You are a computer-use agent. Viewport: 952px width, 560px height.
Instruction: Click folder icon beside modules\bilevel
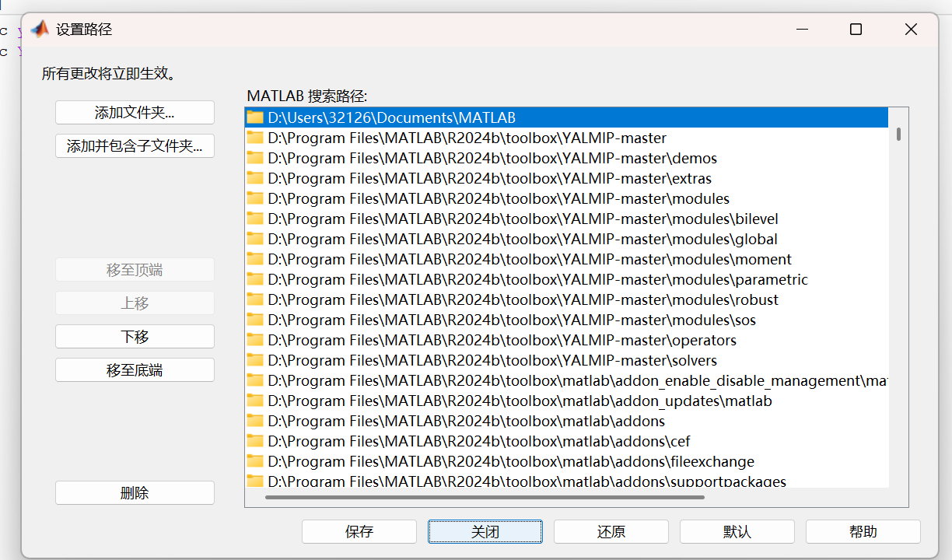pos(255,219)
